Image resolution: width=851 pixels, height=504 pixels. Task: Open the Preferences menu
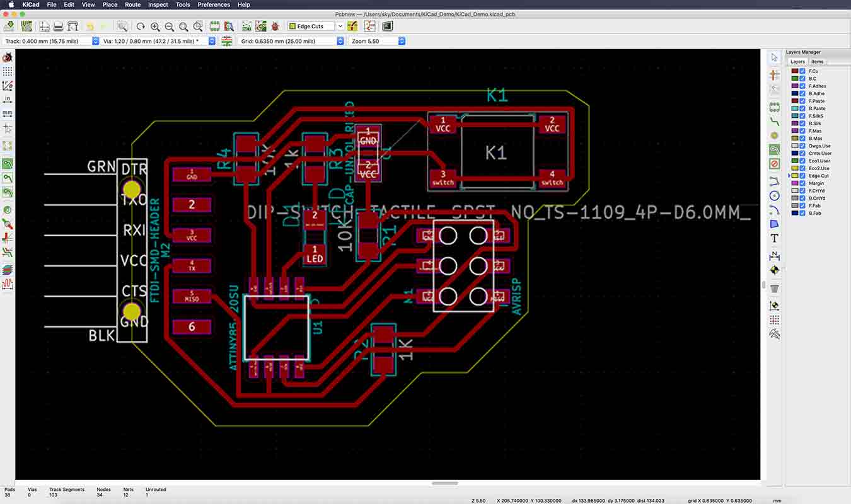[214, 4]
